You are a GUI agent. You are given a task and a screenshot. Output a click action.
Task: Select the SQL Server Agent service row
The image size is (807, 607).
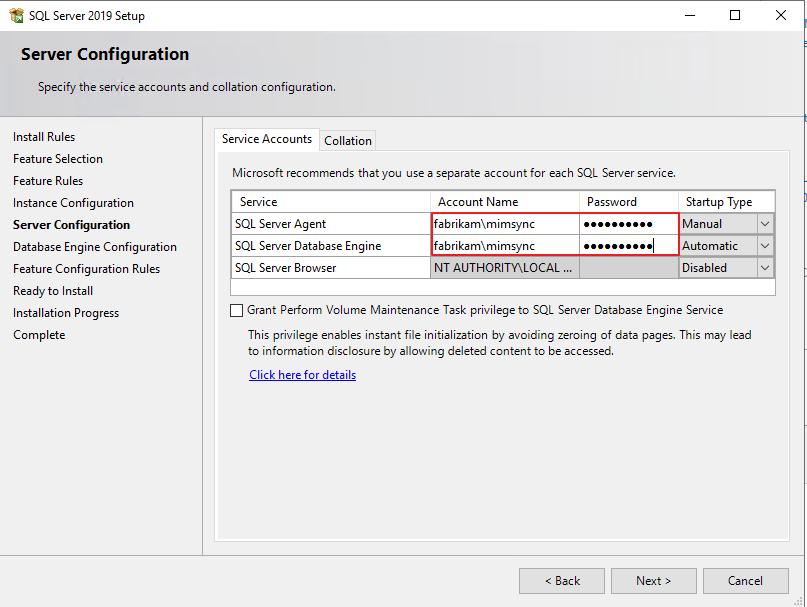pyautogui.click(x=331, y=224)
